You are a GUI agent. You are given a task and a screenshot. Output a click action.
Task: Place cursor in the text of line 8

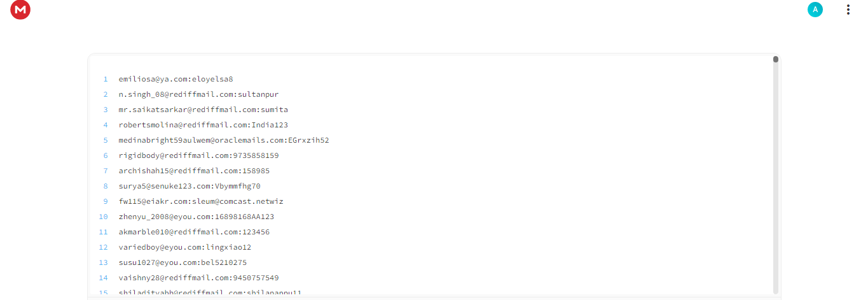point(189,186)
